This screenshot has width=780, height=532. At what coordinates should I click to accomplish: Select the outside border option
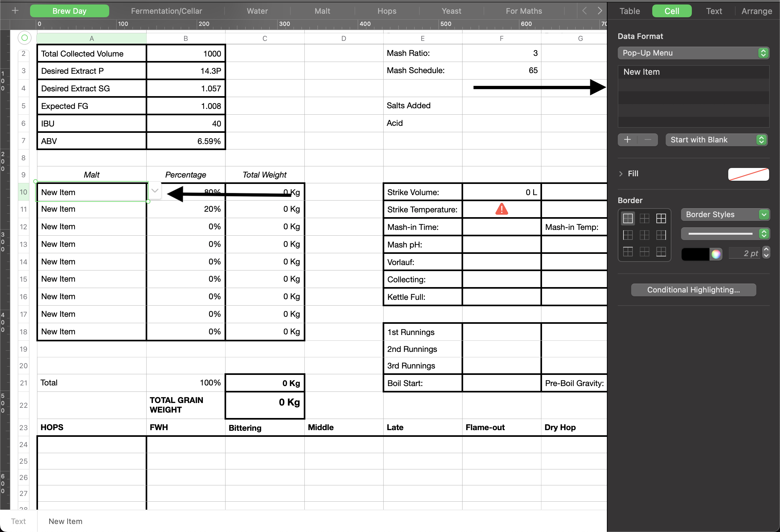(x=628, y=218)
